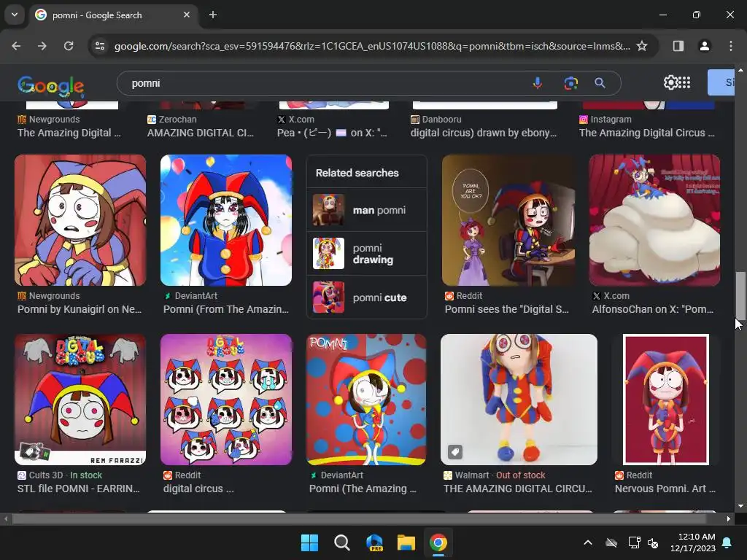Open Reddit Pomni sees the Digital S... image
The image size is (747, 560).
[x=508, y=220]
